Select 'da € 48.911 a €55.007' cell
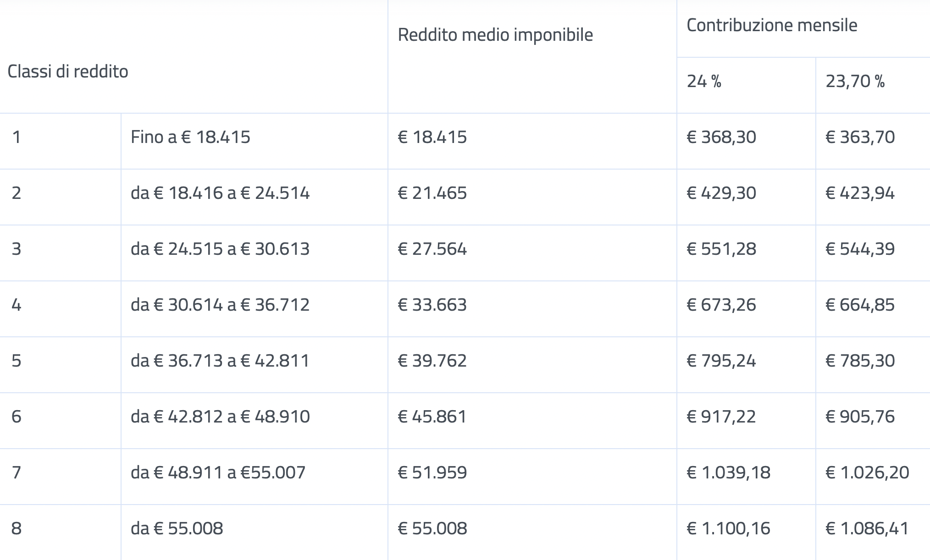 [218, 472]
